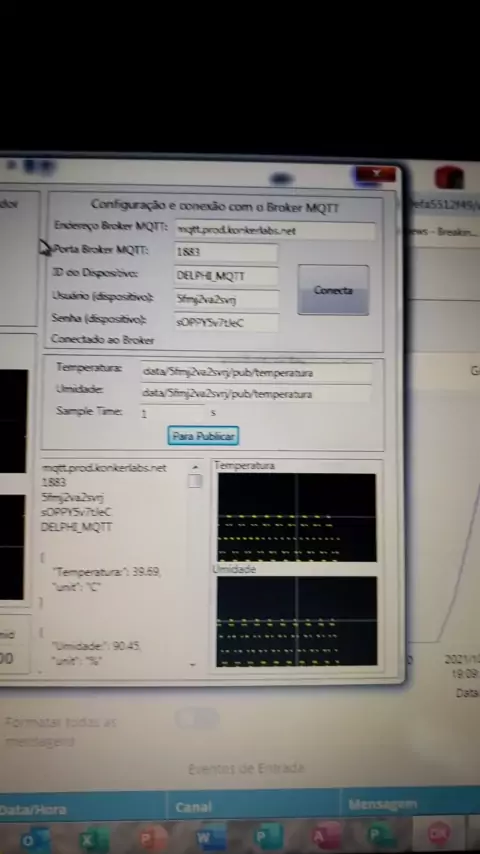Open Excel from the taskbar
480x854 pixels.
coord(94,839)
